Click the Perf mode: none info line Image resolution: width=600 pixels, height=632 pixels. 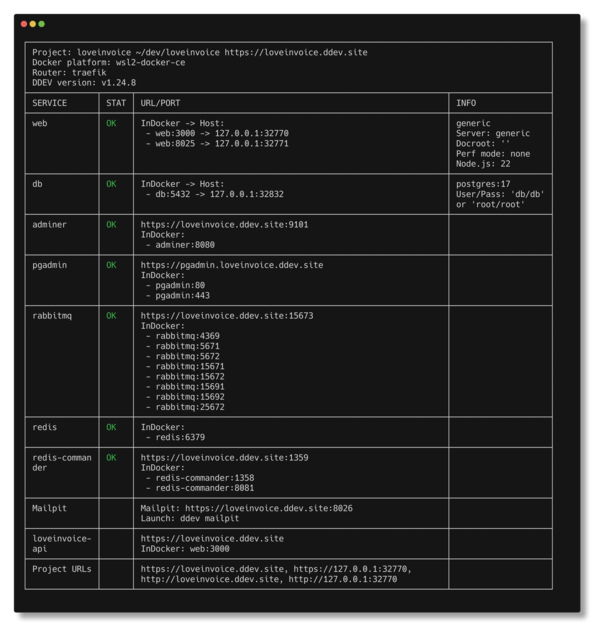pyautogui.click(x=493, y=154)
